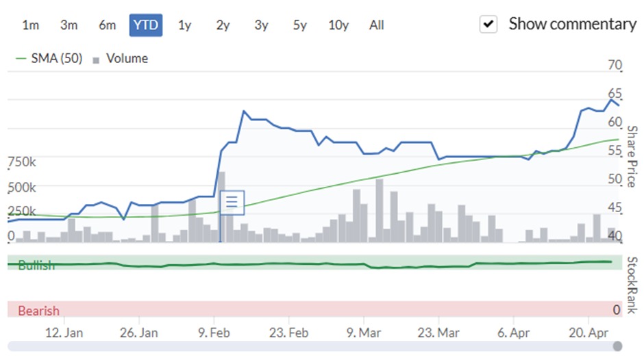Click the 9. Feb date label

click(214, 333)
